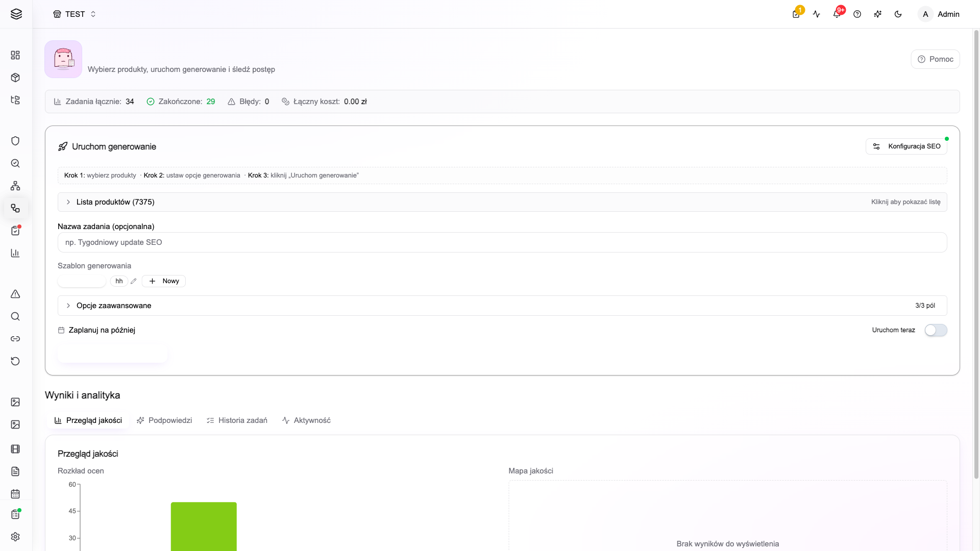Open the dashboard grid icon in sidebar
Screen dimensions: 980x551
15,55
